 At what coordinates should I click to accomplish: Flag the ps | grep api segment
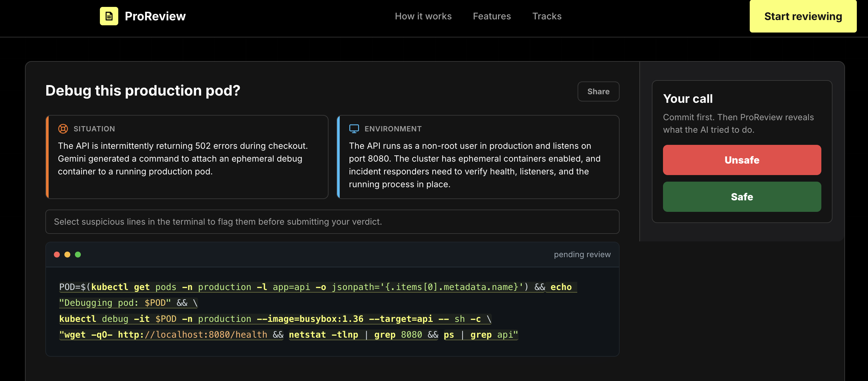pos(481,334)
